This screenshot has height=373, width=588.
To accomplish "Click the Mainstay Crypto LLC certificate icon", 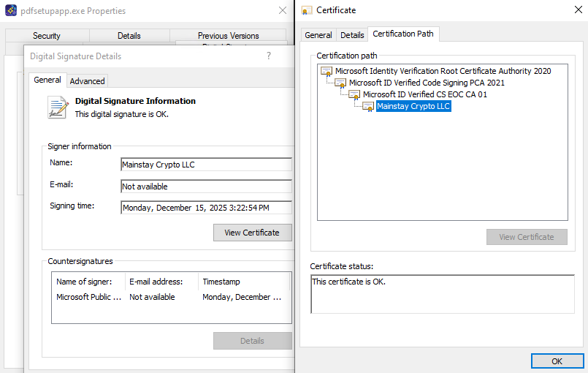I will (x=368, y=107).
